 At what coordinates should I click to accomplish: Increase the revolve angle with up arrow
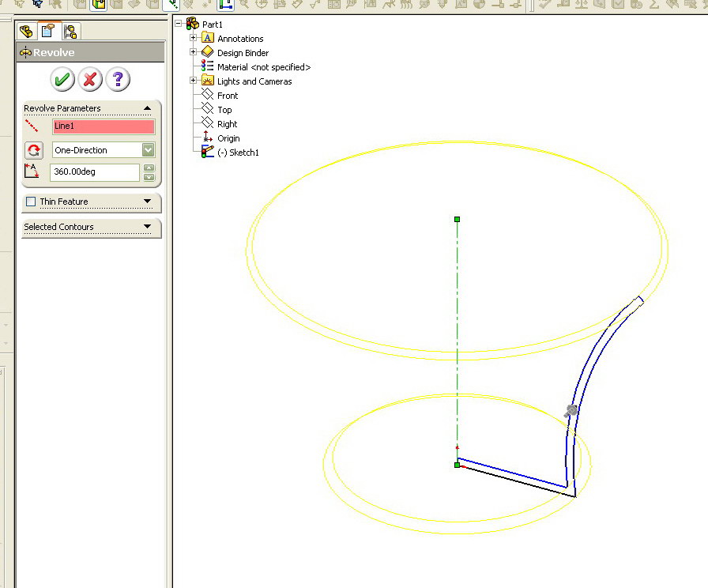tap(149, 168)
